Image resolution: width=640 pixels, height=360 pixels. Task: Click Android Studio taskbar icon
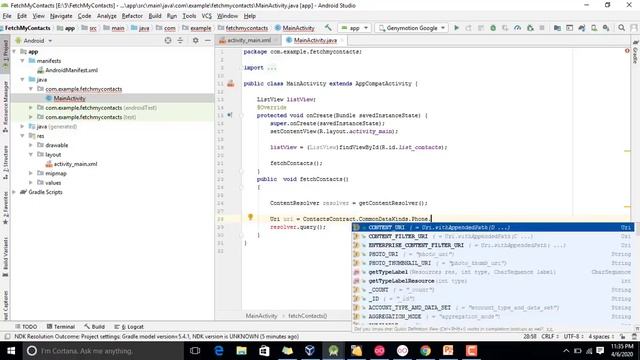click(333, 351)
